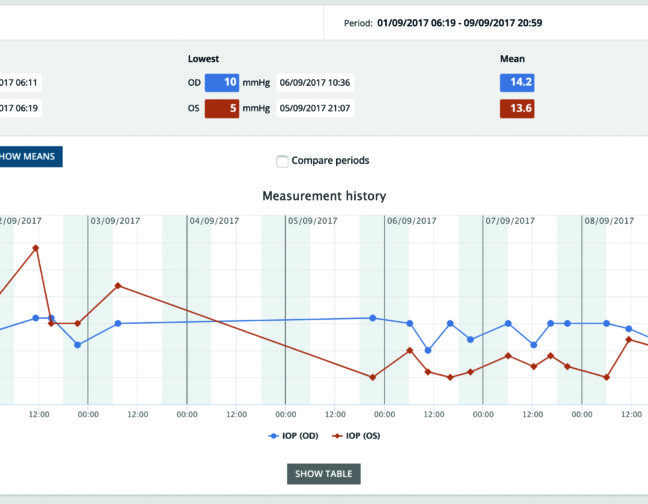Select the 06/09/2017 date marker on chart

412,220
